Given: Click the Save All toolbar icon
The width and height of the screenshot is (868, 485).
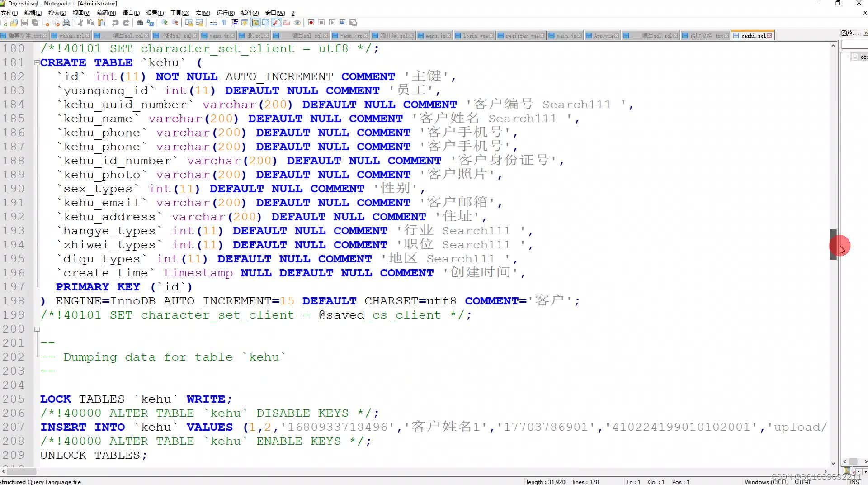Looking at the screenshot, I should click(x=35, y=23).
